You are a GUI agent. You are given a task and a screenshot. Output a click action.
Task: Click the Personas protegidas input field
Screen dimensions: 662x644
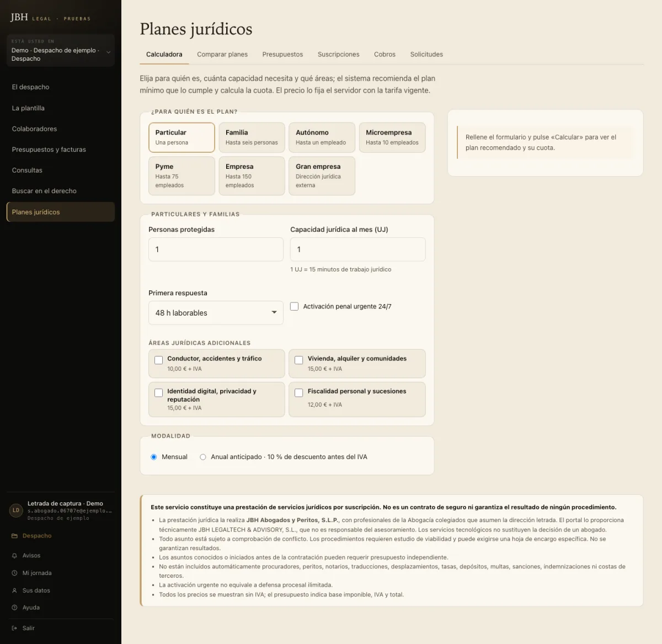coord(216,249)
